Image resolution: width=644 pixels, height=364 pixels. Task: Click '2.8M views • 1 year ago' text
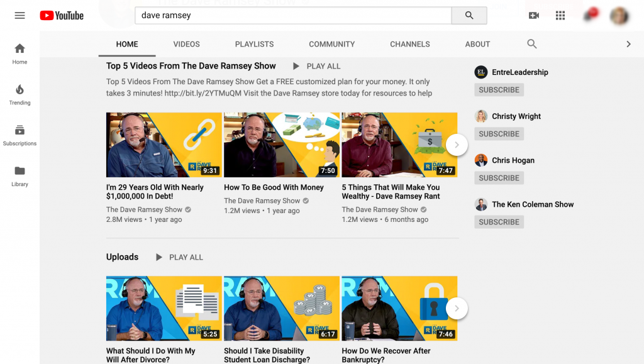pyautogui.click(x=144, y=219)
